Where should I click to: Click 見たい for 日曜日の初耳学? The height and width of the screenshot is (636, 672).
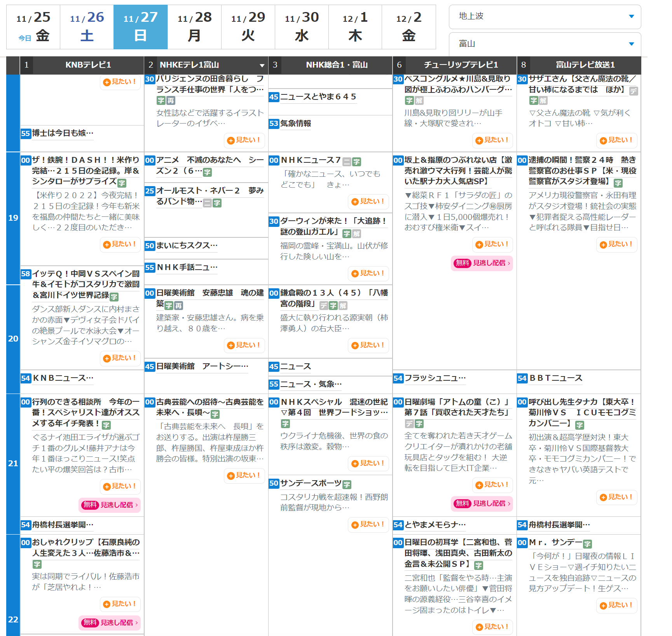click(x=492, y=627)
